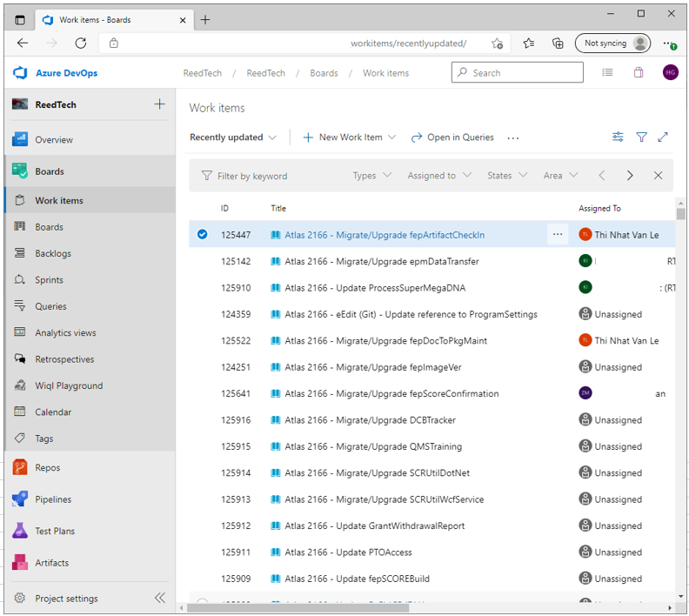Image resolution: width=689 pixels, height=616 pixels.
Task: Open Pipelines in the sidebar
Action: 53,499
